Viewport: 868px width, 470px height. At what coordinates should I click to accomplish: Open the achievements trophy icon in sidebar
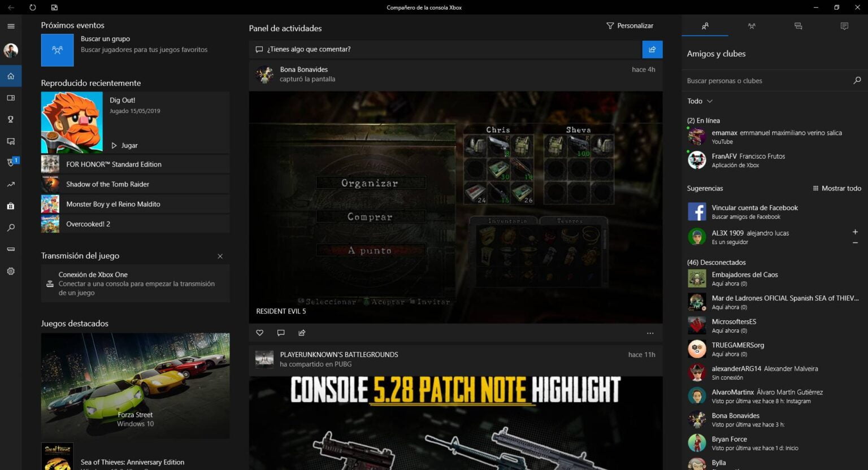11,119
